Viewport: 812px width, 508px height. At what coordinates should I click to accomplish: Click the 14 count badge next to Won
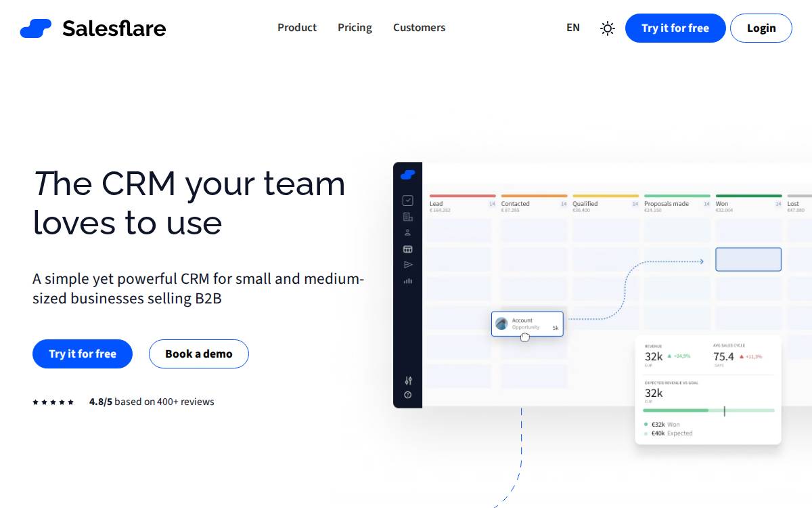(779, 204)
